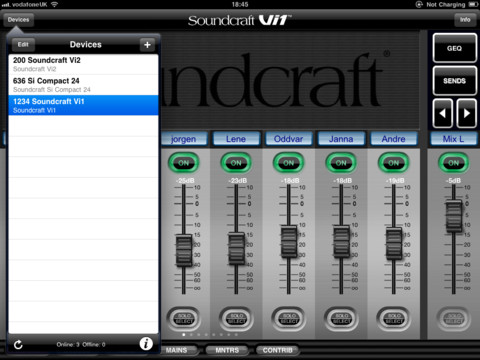Select the Mix L name label
Screen dimensions: 480x360
[x=453, y=139]
